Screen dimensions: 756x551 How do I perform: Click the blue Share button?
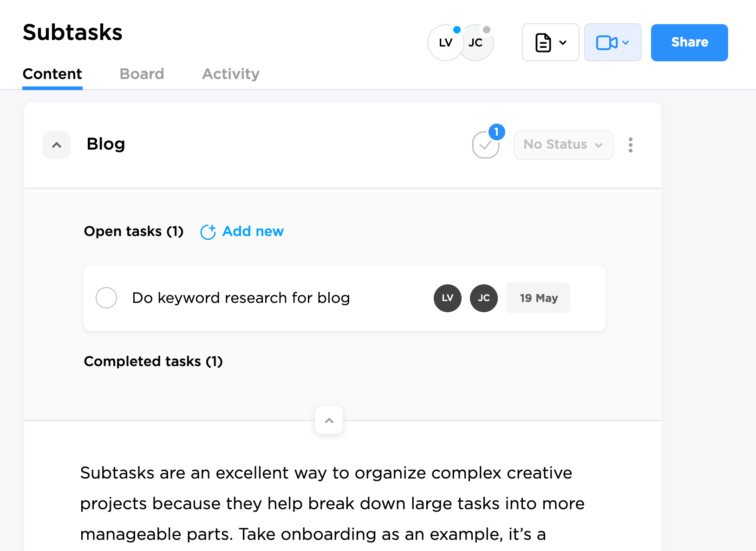click(x=689, y=43)
